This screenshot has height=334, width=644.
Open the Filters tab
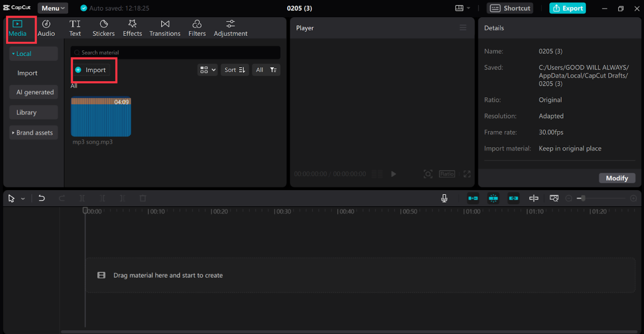click(x=197, y=28)
